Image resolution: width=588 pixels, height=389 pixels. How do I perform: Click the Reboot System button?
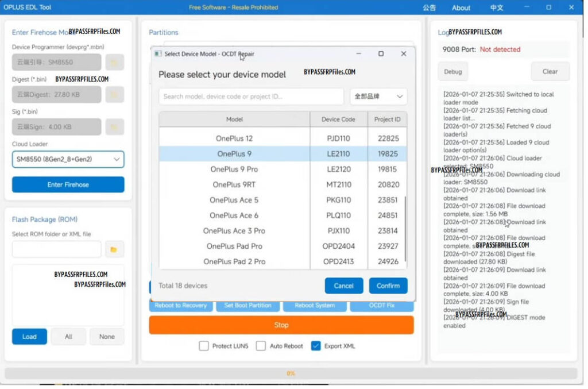click(315, 306)
